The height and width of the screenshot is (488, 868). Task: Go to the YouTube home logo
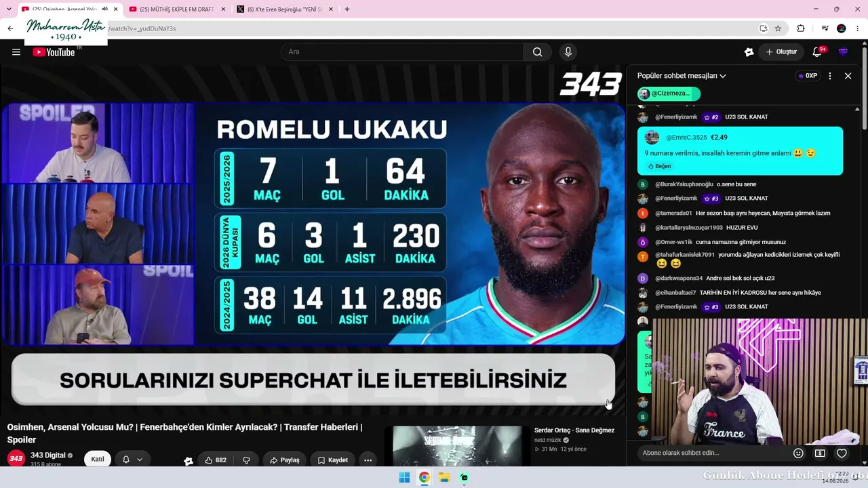point(54,52)
